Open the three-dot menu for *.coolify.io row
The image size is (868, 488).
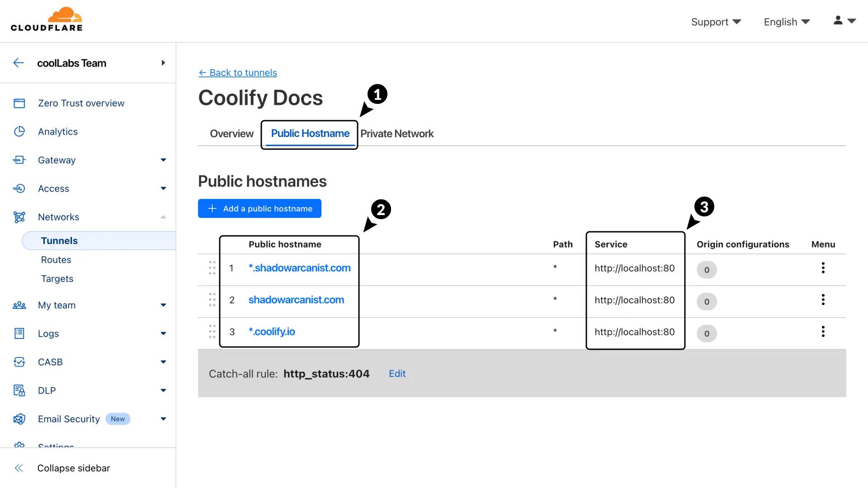tap(823, 332)
